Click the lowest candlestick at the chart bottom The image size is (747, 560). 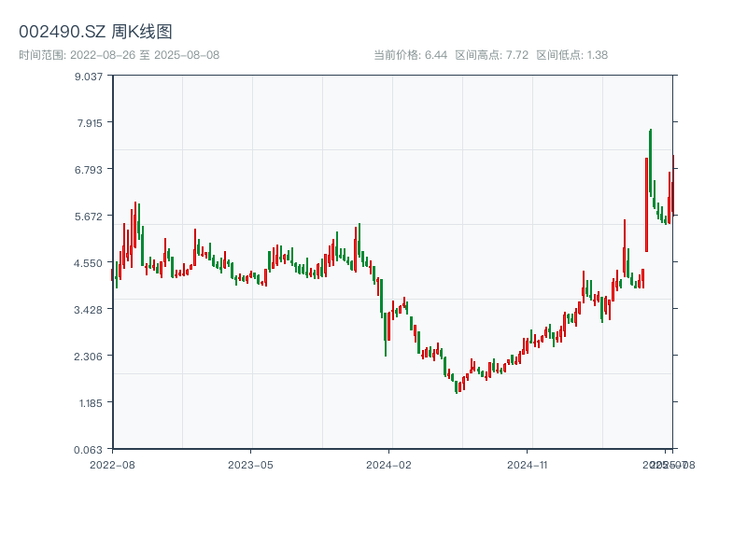457,386
